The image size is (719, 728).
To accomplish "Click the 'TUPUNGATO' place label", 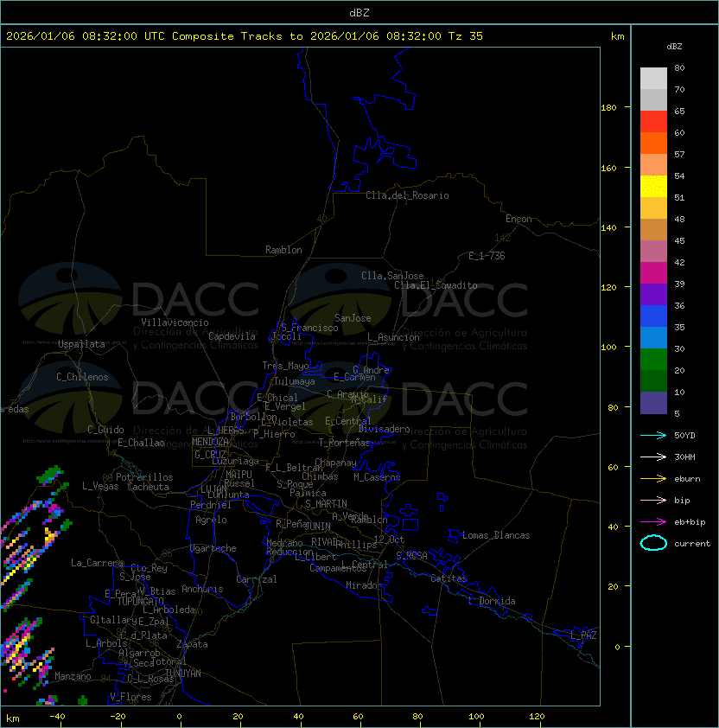I will click(x=140, y=601).
